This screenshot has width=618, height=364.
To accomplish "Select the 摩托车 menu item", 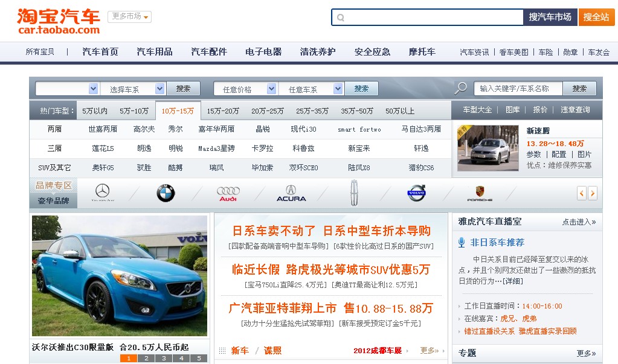I will click(421, 51).
